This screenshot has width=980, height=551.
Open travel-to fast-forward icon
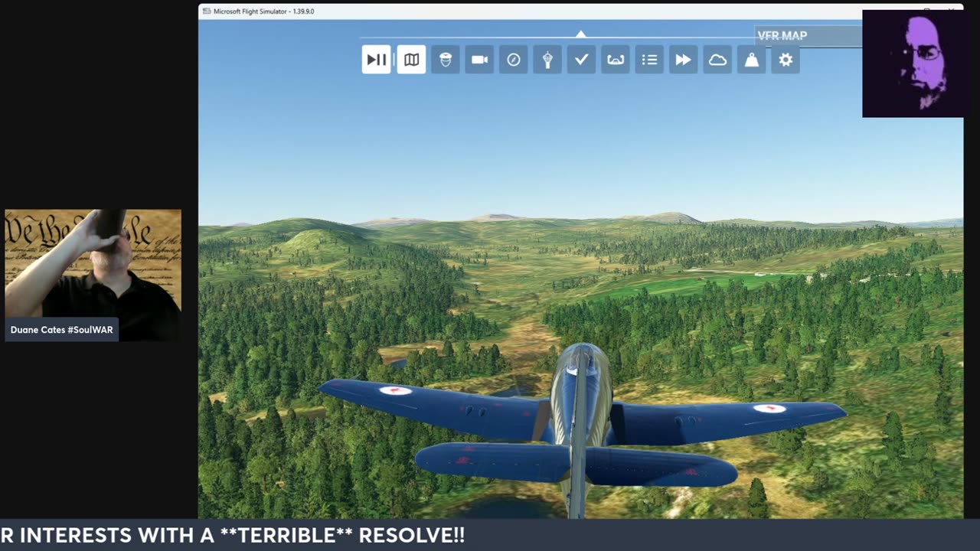[x=684, y=60]
